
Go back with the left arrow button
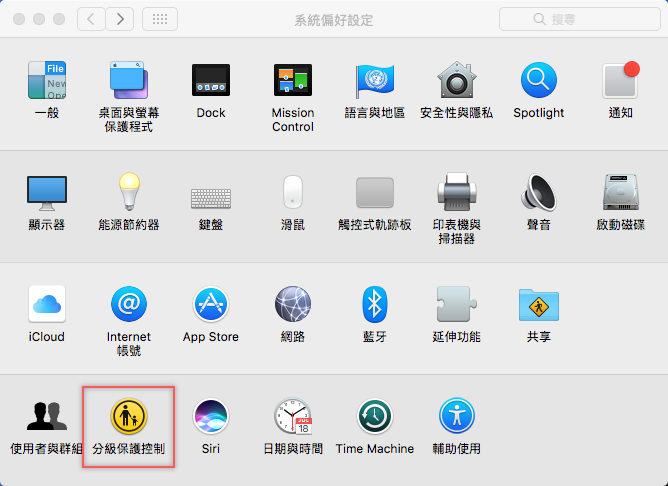91,19
